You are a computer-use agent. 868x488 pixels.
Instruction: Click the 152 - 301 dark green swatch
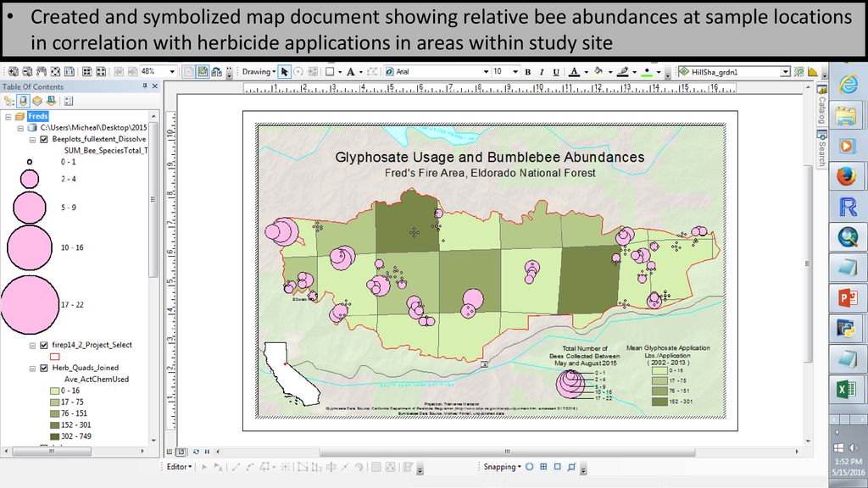55,425
